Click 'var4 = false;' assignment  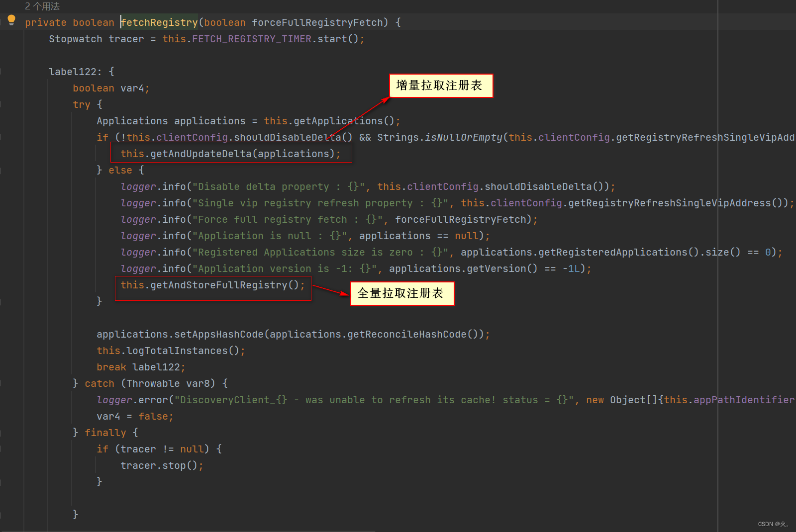[x=135, y=416]
